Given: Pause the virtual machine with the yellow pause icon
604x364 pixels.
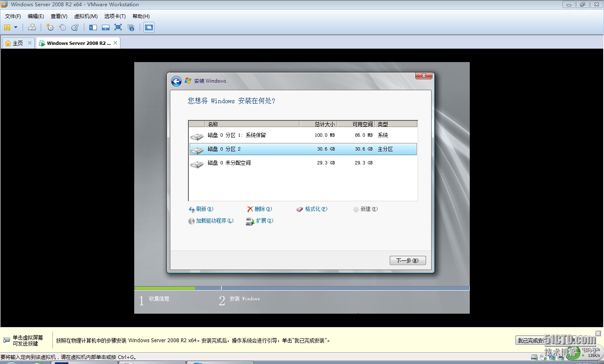Looking at the screenshot, I should pyautogui.click(x=7, y=27).
